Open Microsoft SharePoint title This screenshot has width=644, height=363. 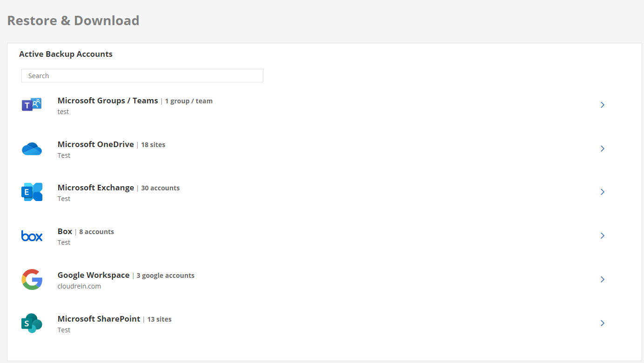(x=99, y=319)
